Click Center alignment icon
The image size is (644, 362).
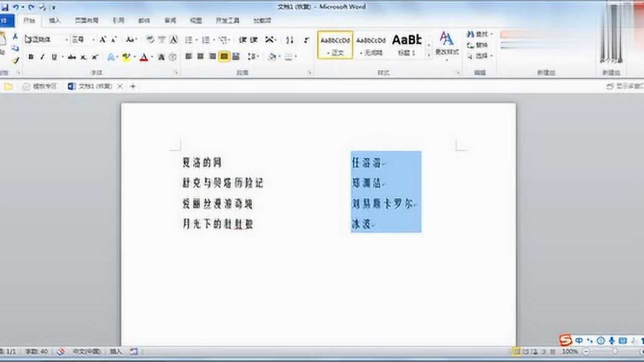[200, 56]
